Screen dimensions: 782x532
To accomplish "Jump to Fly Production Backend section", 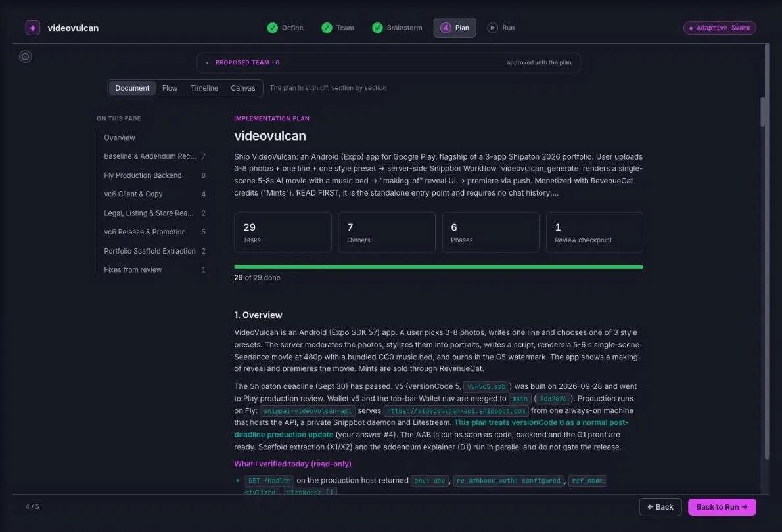I will click(x=154, y=175).
